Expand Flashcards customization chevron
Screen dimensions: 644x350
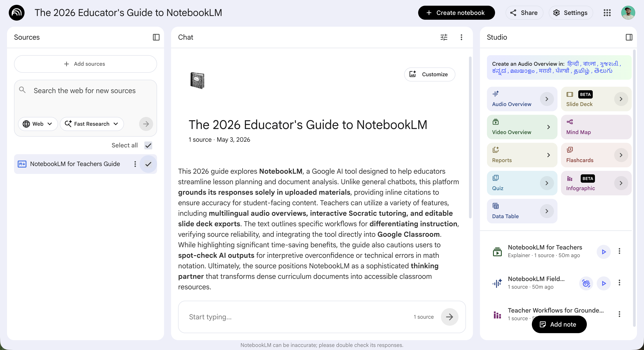[x=621, y=155]
